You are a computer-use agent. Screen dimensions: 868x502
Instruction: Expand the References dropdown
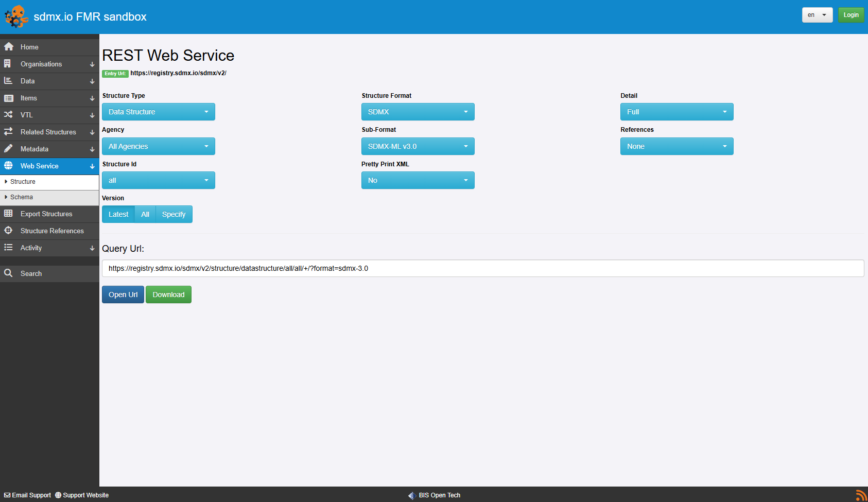coord(676,146)
